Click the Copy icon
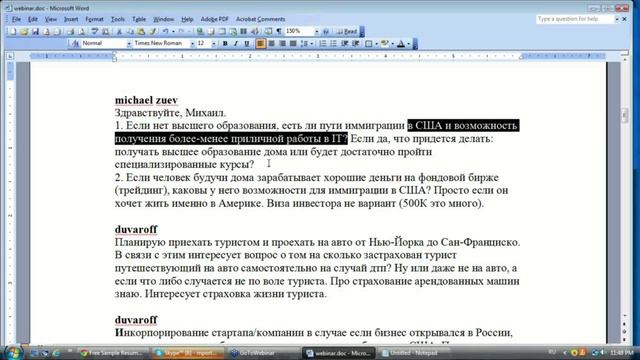The width and height of the screenshot is (640, 360). [x=130, y=31]
